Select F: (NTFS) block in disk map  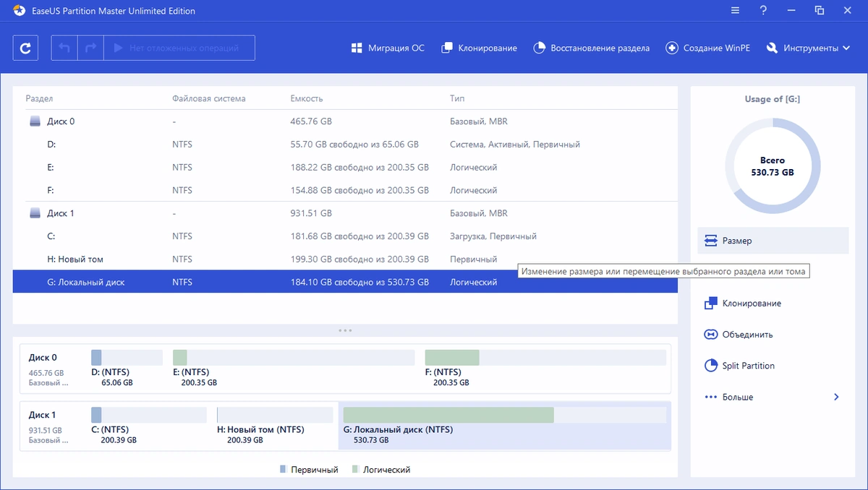(x=545, y=367)
